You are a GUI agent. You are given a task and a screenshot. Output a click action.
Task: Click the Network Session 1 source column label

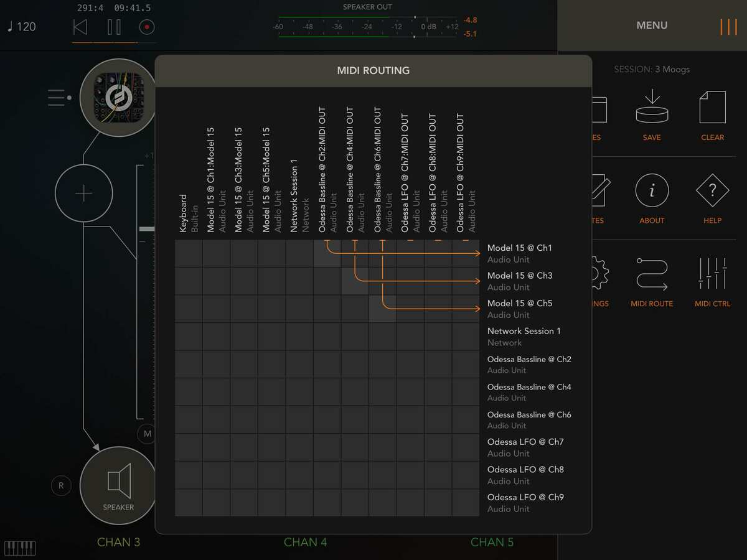click(299, 195)
